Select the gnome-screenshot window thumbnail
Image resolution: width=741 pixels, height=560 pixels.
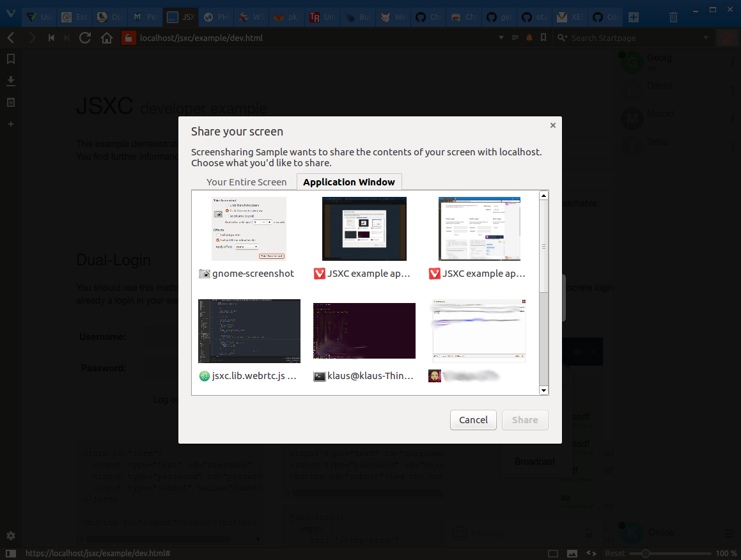pos(249,229)
